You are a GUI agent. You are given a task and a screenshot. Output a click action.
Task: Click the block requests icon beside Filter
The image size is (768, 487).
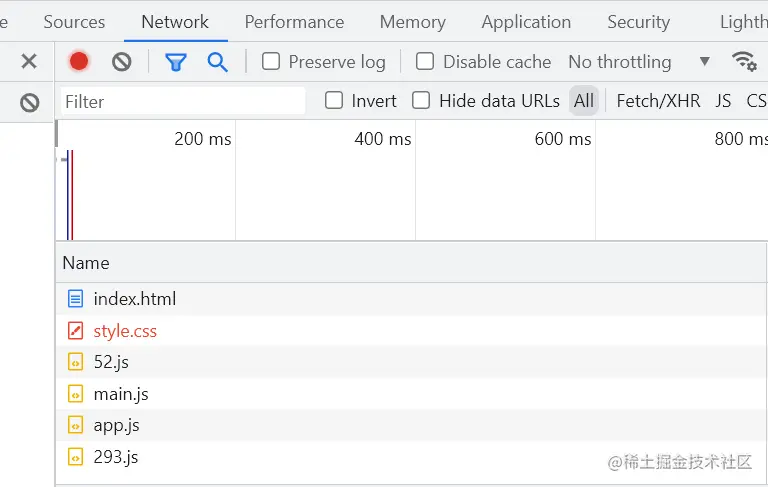(30, 102)
